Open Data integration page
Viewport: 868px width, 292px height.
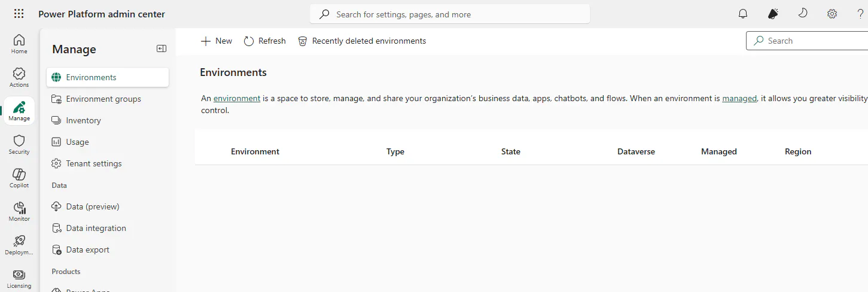pos(96,228)
